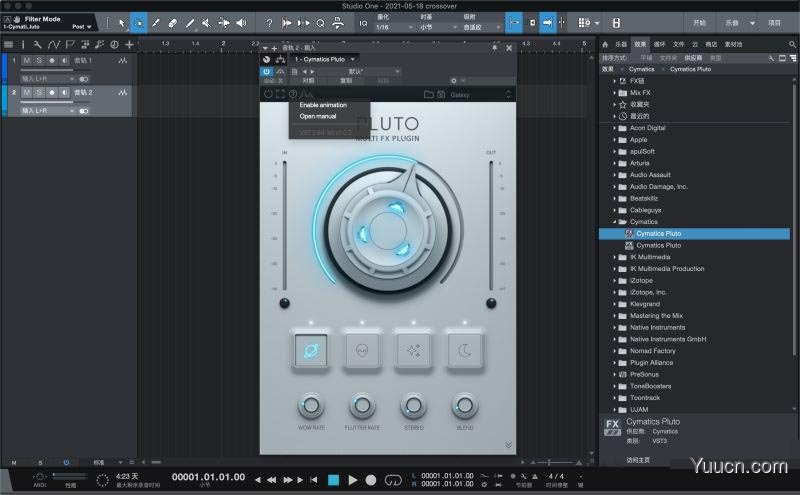Solo track 1
This screenshot has width=800, height=495.
click(x=39, y=60)
